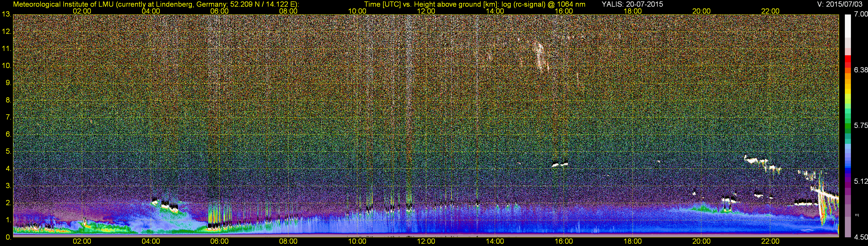Click the 0 km height axis label
This screenshot has width=868, height=246.
(x=8, y=237)
